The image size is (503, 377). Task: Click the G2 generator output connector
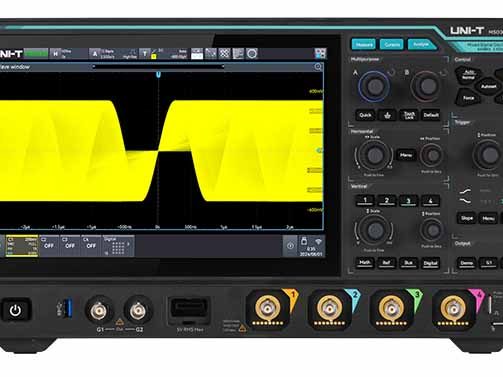138,310
